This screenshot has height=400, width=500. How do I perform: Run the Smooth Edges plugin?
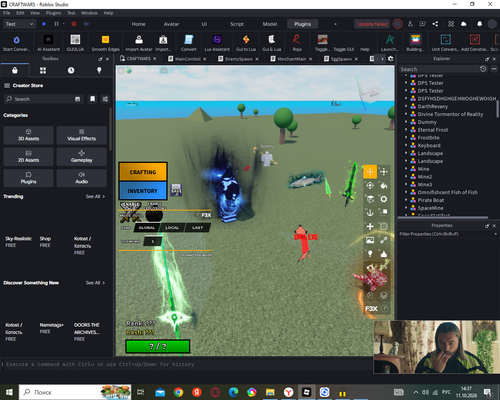pyautogui.click(x=105, y=43)
